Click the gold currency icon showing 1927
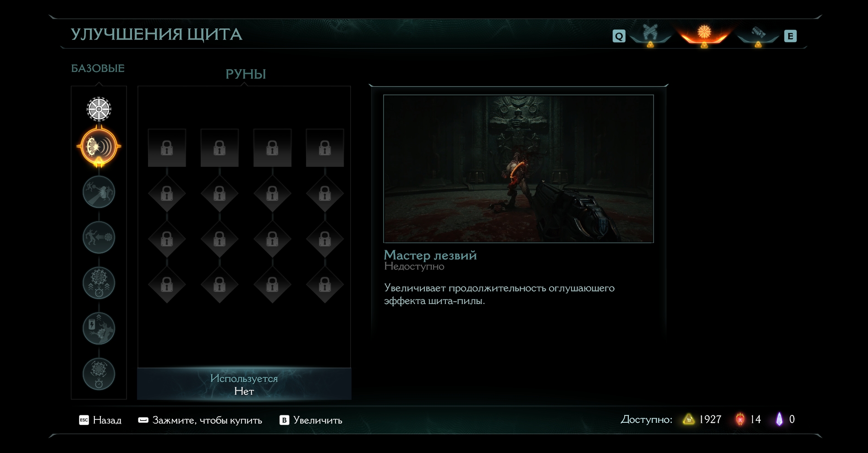The width and height of the screenshot is (868, 453). (689, 419)
